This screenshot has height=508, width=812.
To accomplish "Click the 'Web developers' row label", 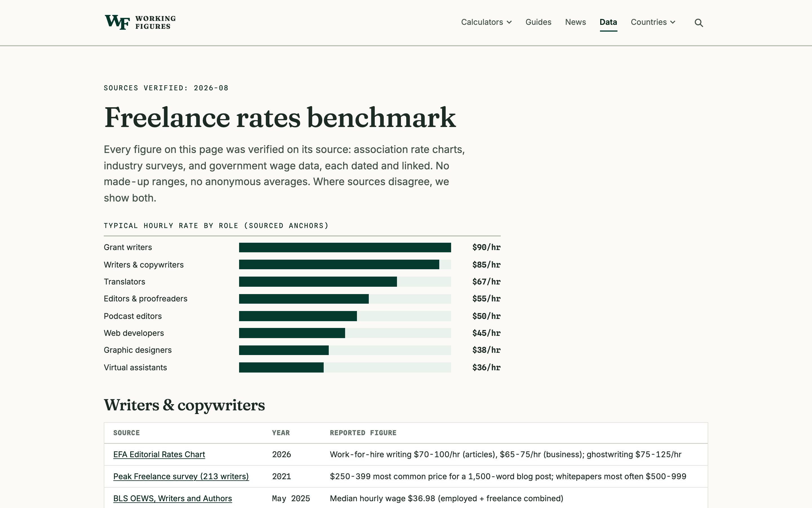I will (134, 333).
